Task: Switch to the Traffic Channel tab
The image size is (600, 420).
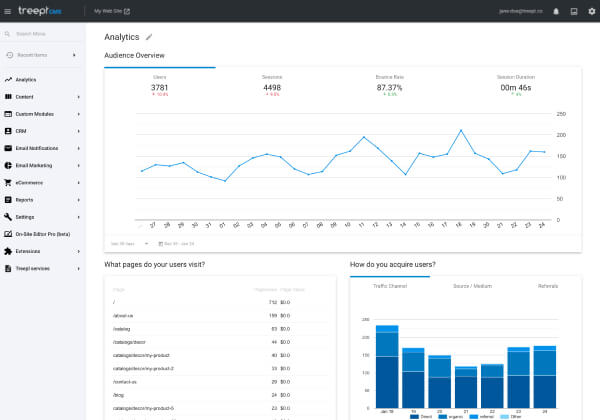Action: click(390, 286)
